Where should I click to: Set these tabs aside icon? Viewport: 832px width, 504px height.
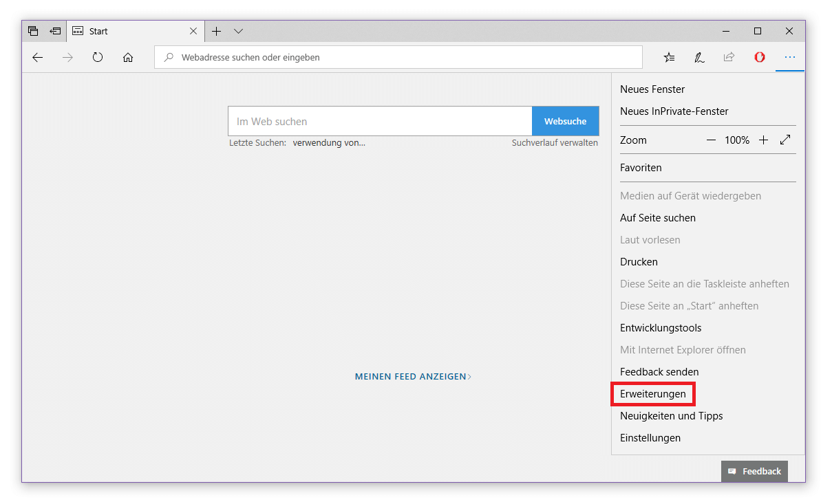(x=55, y=31)
